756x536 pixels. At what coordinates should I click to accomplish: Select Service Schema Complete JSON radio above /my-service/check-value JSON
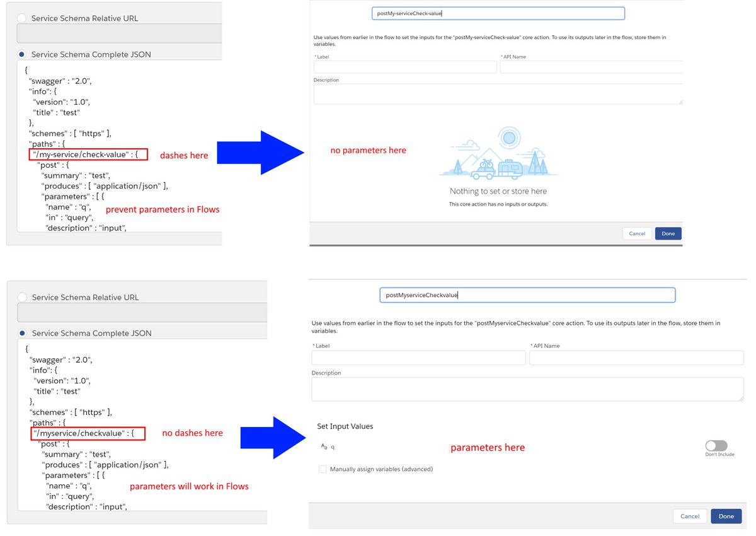22,54
